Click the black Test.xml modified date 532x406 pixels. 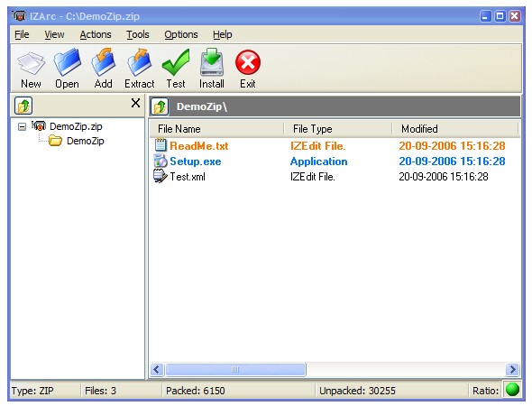pos(444,177)
